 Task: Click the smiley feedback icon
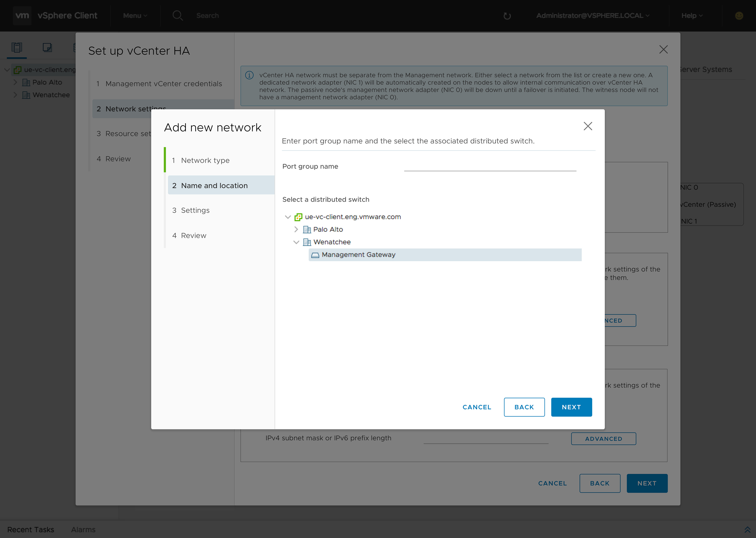coord(739,16)
